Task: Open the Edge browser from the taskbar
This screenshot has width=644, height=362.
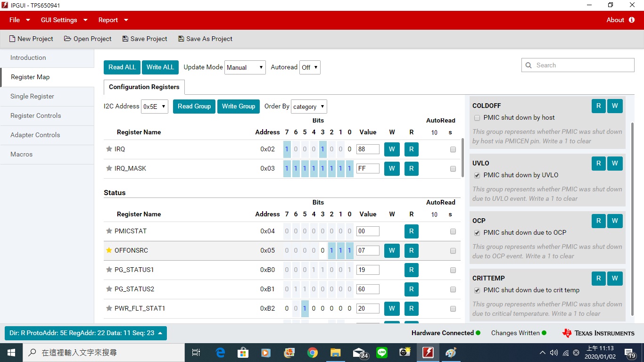Action: pos(220,352)
